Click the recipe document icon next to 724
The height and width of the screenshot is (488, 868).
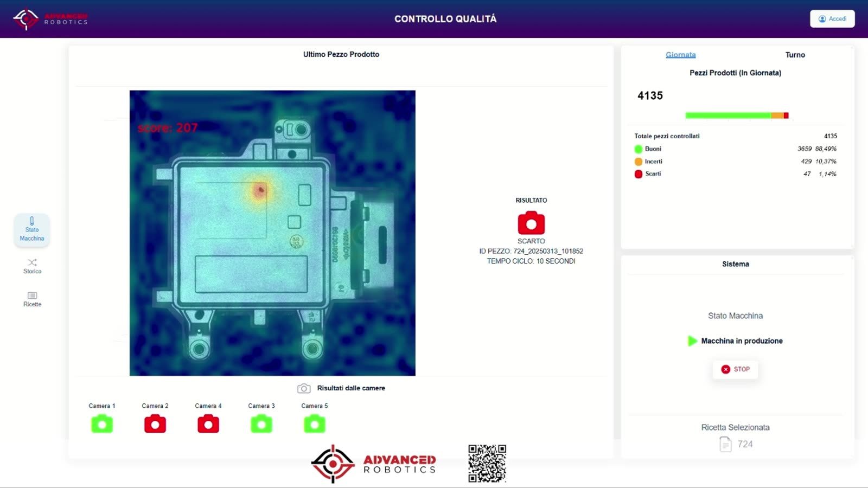pyautogui.click(x=725, y=444)
